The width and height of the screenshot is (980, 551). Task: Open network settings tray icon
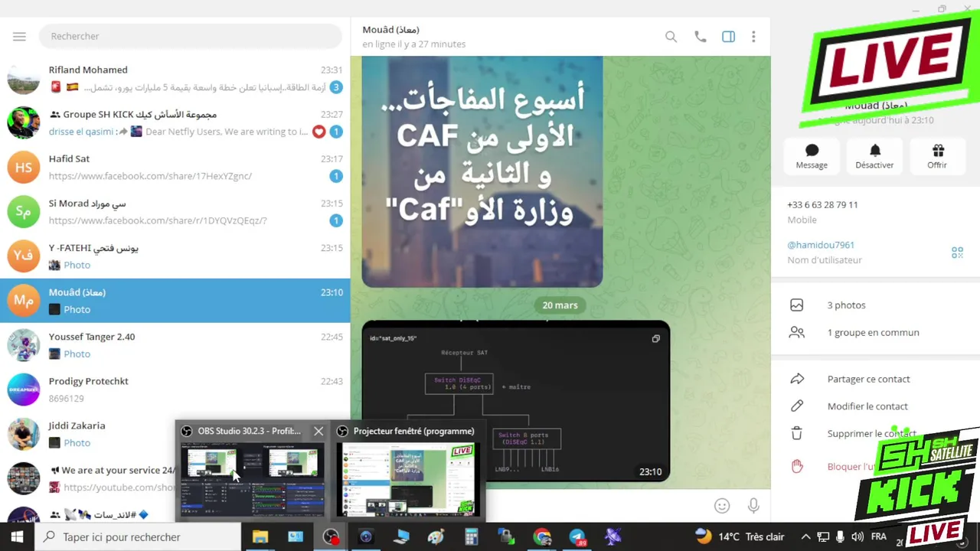point(823,537)
